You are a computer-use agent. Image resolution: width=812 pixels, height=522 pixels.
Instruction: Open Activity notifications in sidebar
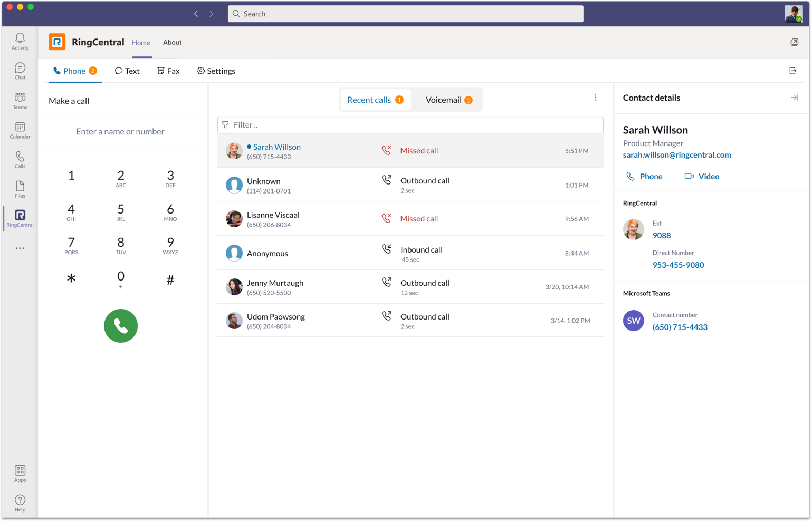tap(20, 41)
